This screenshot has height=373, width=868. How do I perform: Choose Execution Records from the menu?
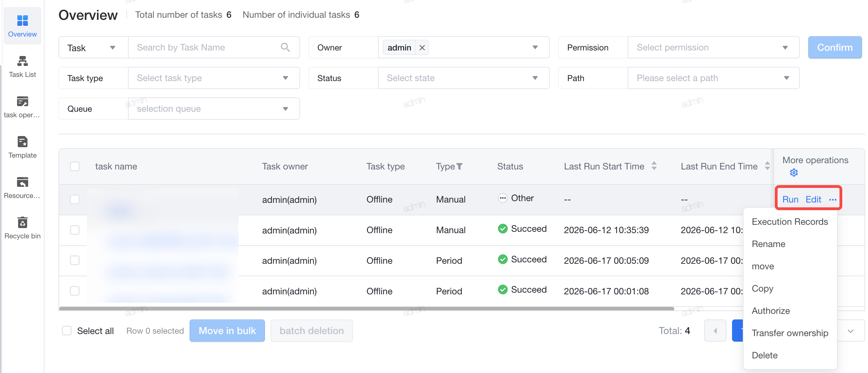(x=790, y=222)
